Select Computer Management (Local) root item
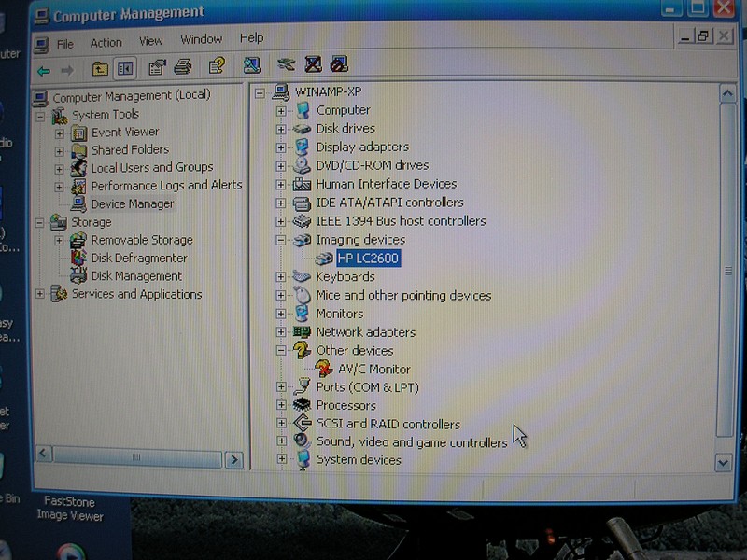 point(132,96)
